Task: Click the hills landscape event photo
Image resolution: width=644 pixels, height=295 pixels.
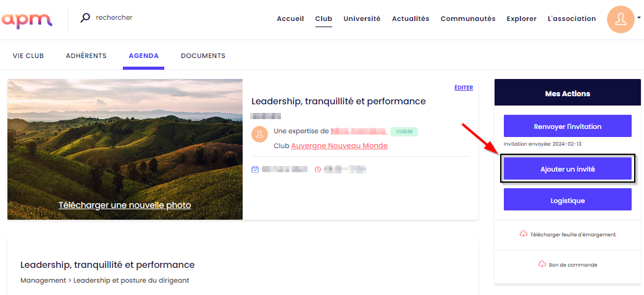Action: point(125,149)
